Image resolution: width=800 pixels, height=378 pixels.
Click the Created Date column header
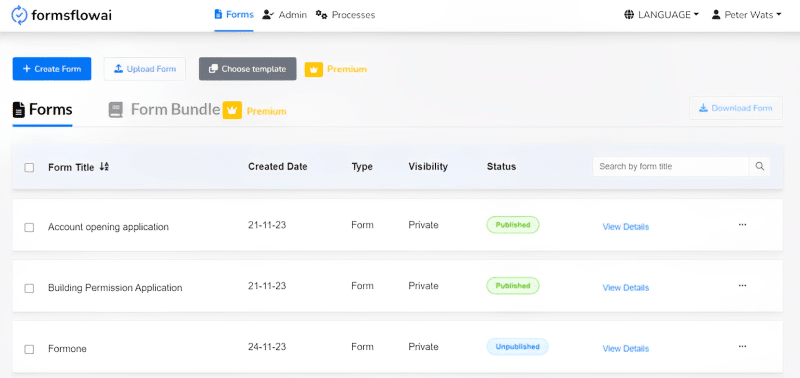click(278, 166)
